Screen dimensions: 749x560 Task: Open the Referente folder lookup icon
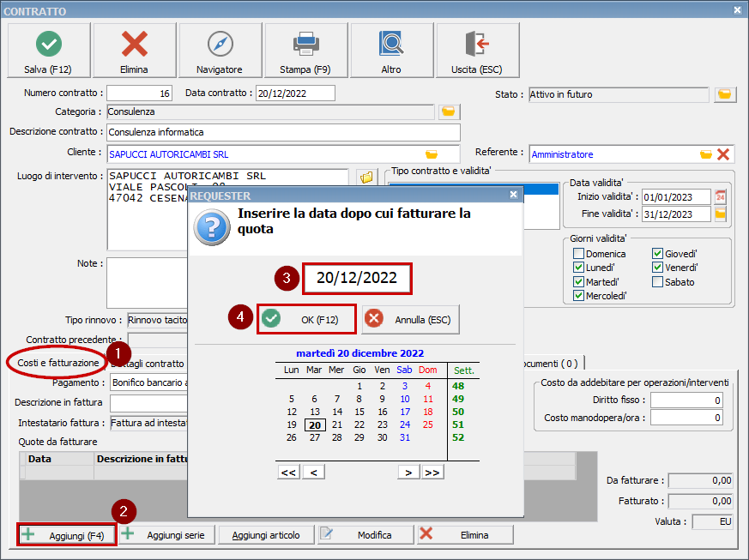click(x=705, y=154)
